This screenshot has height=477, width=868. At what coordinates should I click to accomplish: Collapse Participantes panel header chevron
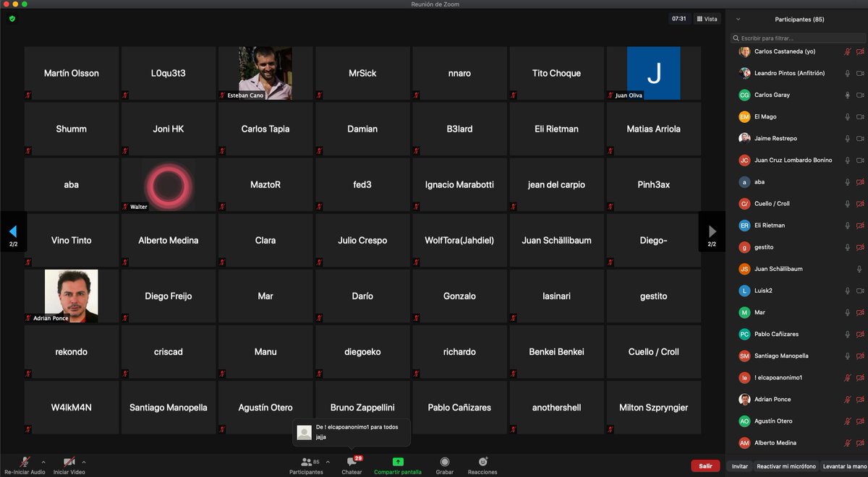click(737, 20)
